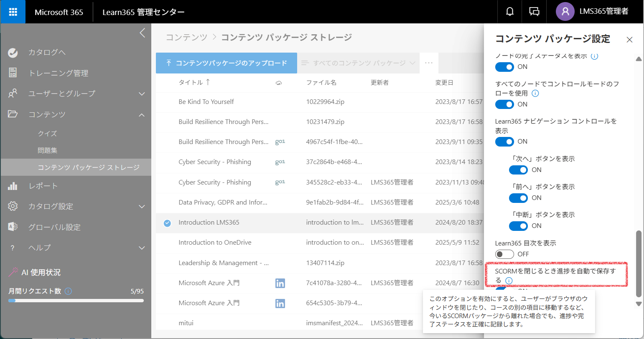644x339 pixels.
Task: Select the Be Kind To Yourself row
Action: [x=320, y=102]
